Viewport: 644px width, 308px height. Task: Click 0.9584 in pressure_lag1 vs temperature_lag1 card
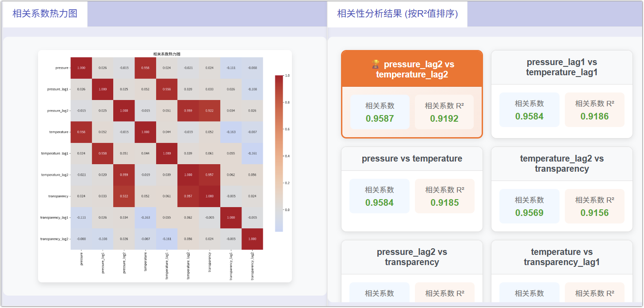click(x=529, y=116)
